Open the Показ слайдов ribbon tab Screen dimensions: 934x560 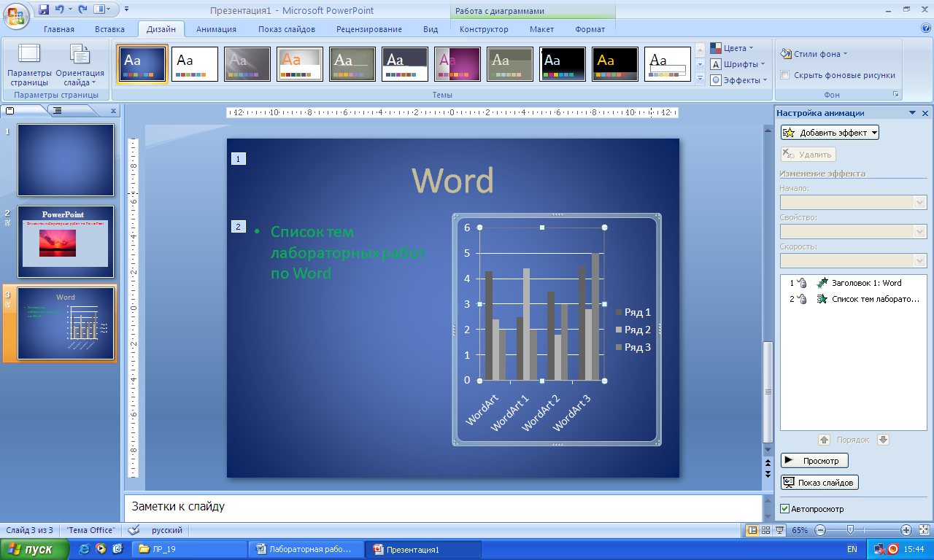287,29
